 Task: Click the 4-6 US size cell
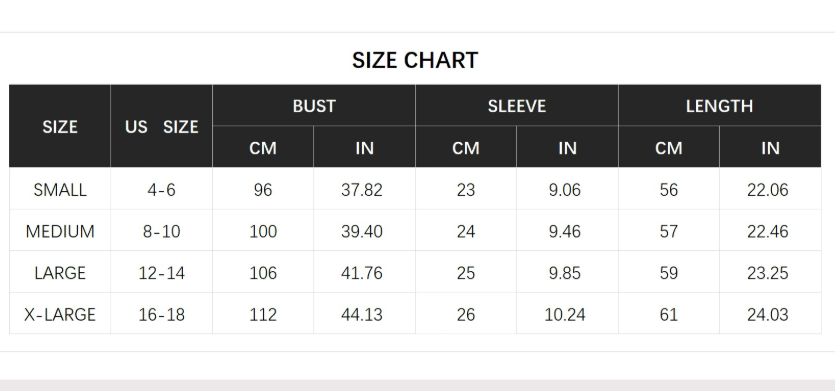coord(161,190)
